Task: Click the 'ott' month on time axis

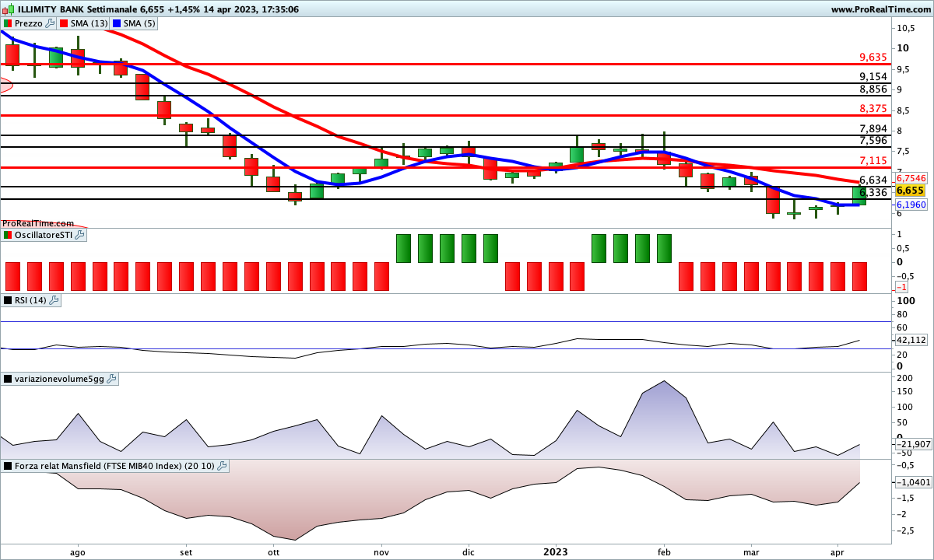Action: 273,552
